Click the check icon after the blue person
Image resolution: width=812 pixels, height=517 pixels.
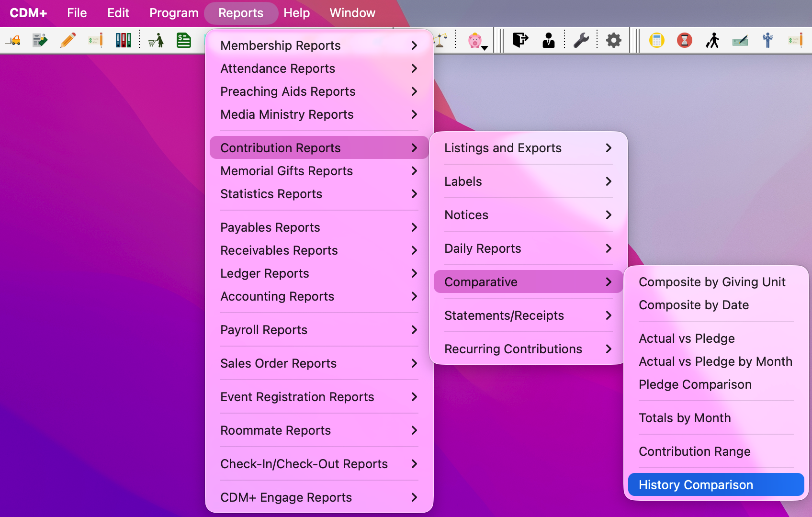click(x=796, y=40)
